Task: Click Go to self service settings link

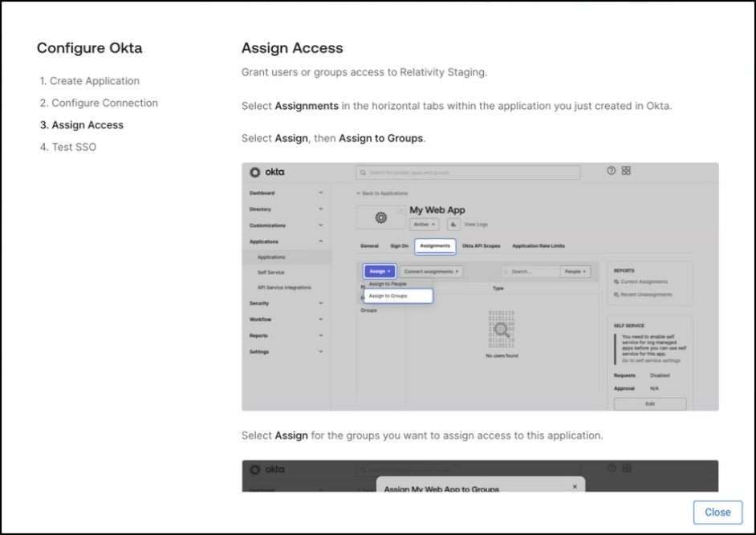Action: point(651,360)
